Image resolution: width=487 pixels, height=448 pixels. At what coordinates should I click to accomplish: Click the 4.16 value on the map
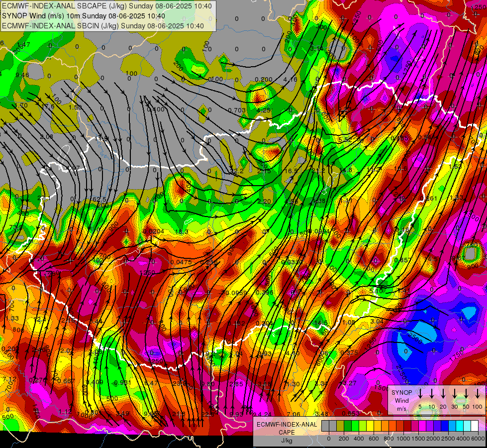coord(291,80)
